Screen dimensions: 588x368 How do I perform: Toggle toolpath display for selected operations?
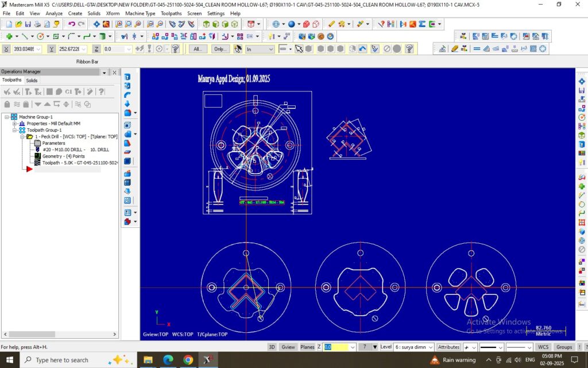tap(17, 104)
